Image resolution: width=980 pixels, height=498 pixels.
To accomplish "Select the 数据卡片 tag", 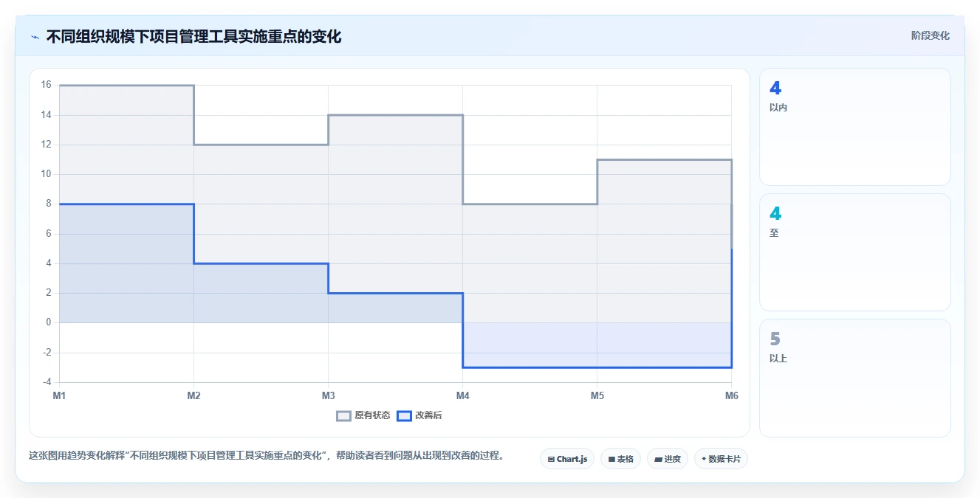I will tap(721, 459).
